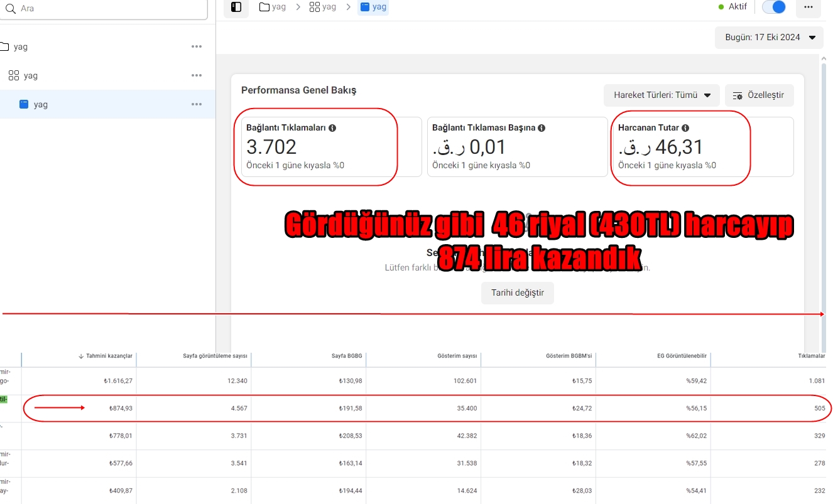Click the ₺208,53 Sayfa BGBG cell

click(x=351, y=436)
